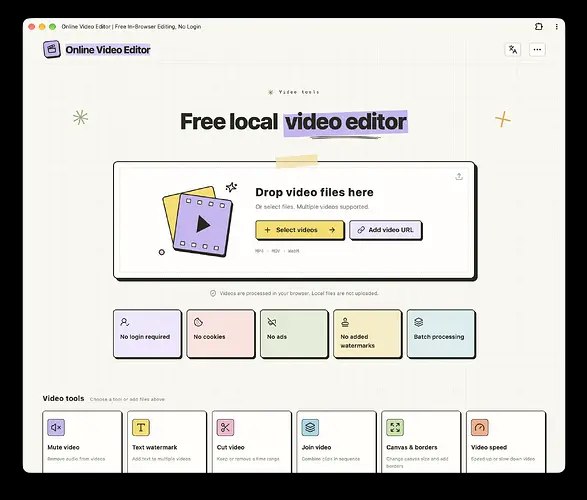Select the Cut video scissors icon
The height and width of the screenshot is (500, 587).
pos(225,427)
